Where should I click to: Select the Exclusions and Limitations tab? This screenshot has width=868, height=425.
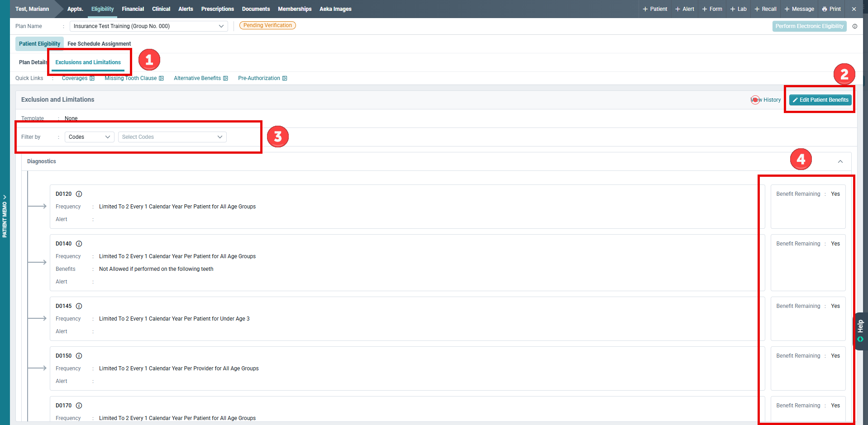[88, 62]
